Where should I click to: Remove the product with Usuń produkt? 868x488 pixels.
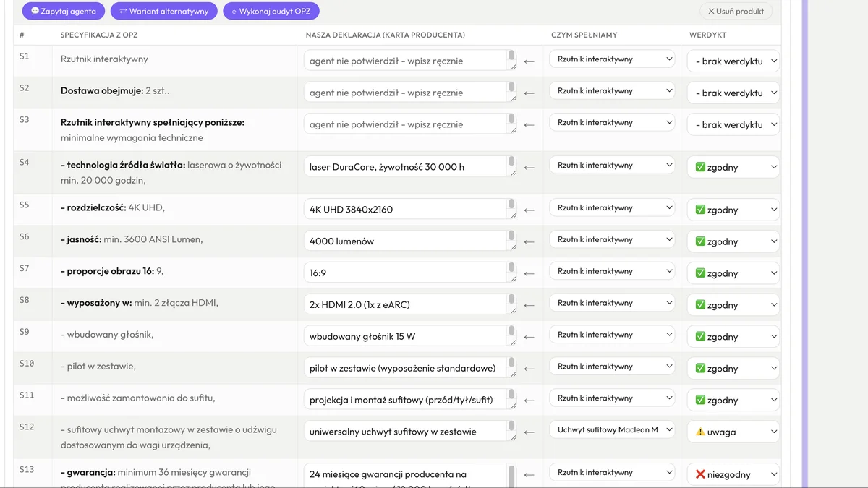click(x=736, y=12)
